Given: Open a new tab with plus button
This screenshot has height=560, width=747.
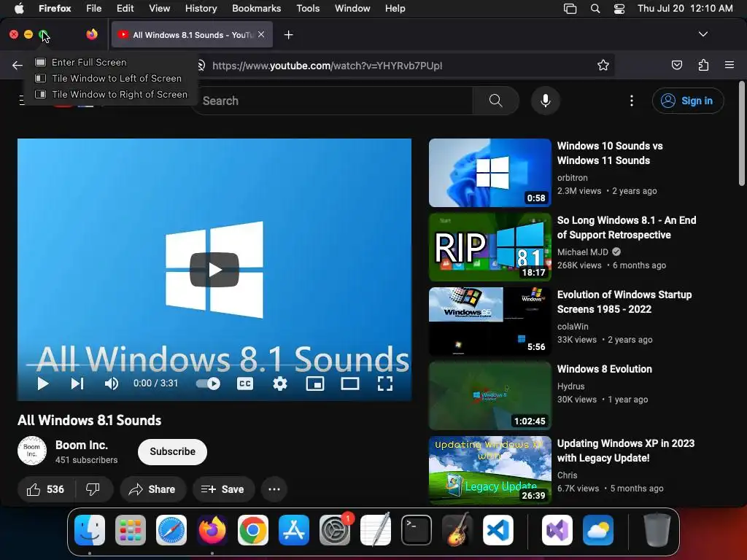Looking at the screenshot, I should coord(288,35).
